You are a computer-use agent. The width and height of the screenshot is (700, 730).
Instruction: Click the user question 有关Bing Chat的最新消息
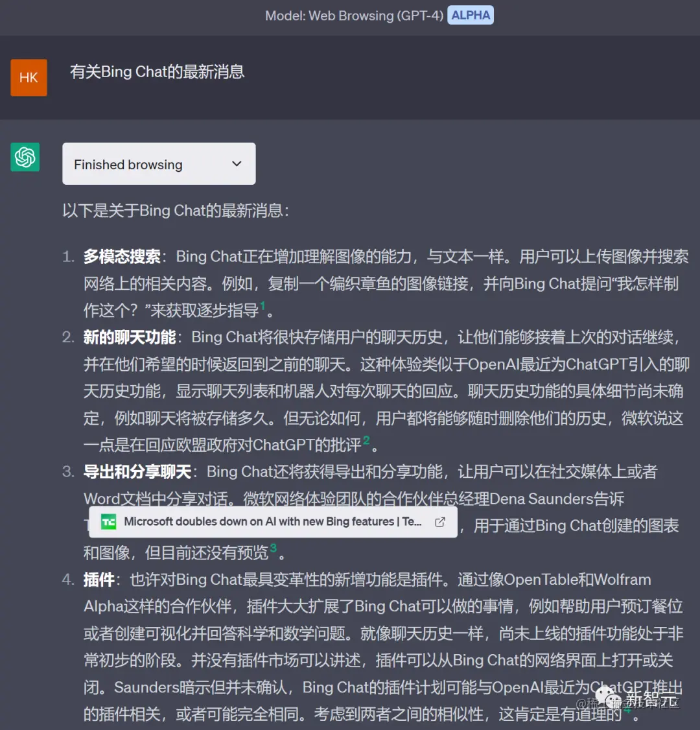pyautogui.click(x=156, y=72)
